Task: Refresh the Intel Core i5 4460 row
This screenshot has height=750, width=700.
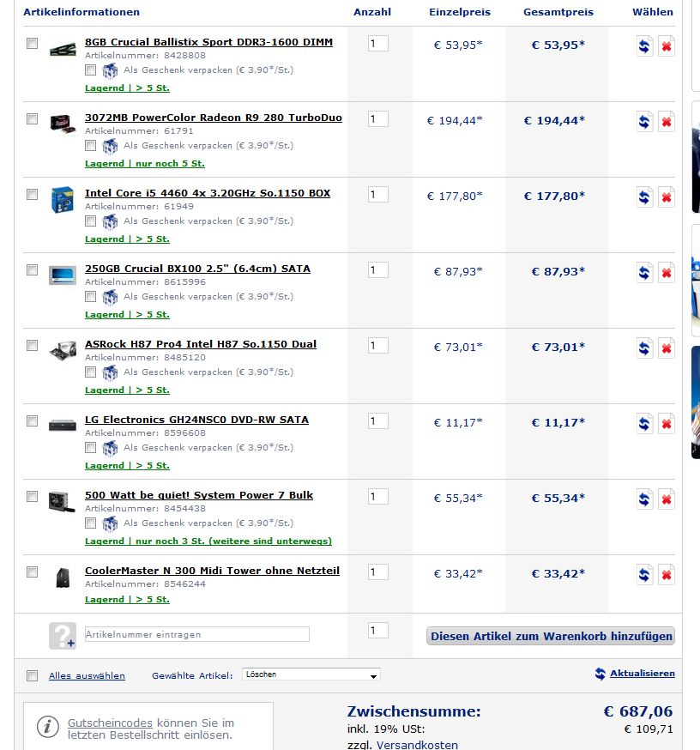Action: [x=644, y=197]
